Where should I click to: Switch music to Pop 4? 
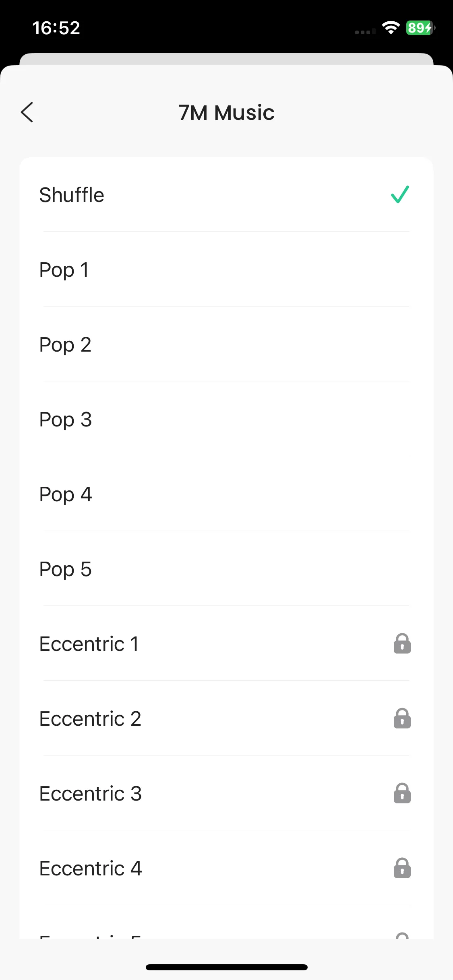click(x=66, y=494)
